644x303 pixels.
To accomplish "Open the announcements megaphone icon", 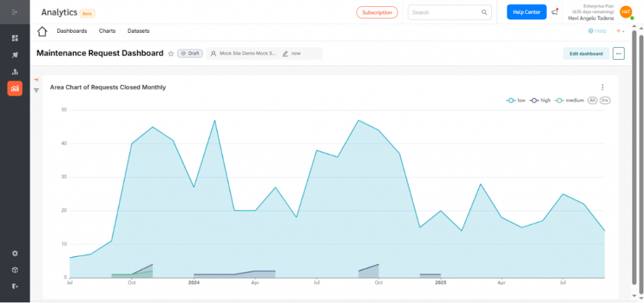I will pos(554,12).
